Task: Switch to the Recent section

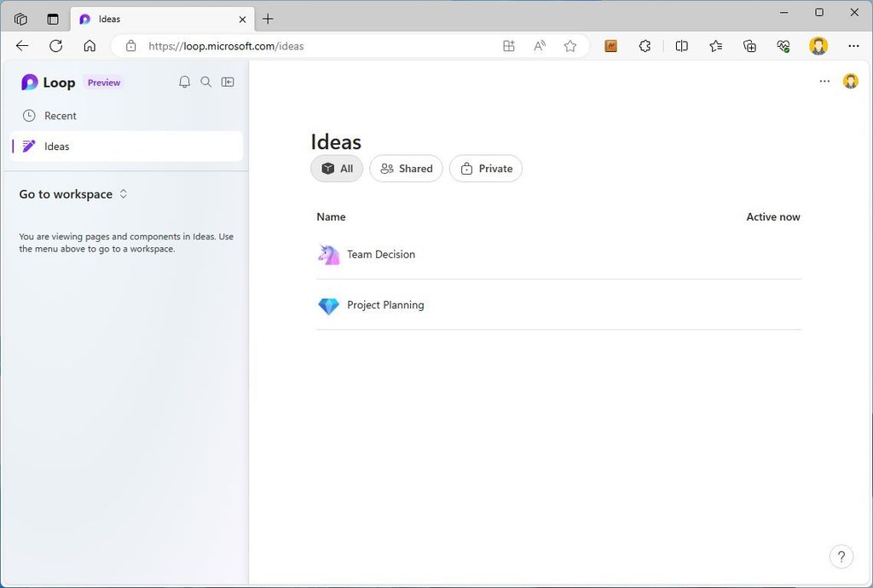Action: tap(60, 115)
